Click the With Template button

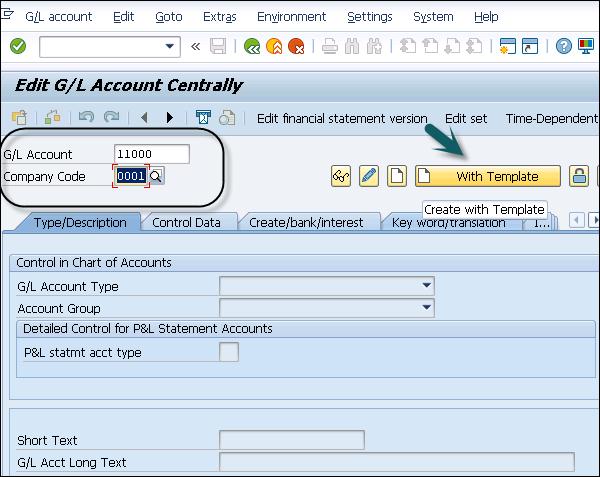(x=488, y=176)
